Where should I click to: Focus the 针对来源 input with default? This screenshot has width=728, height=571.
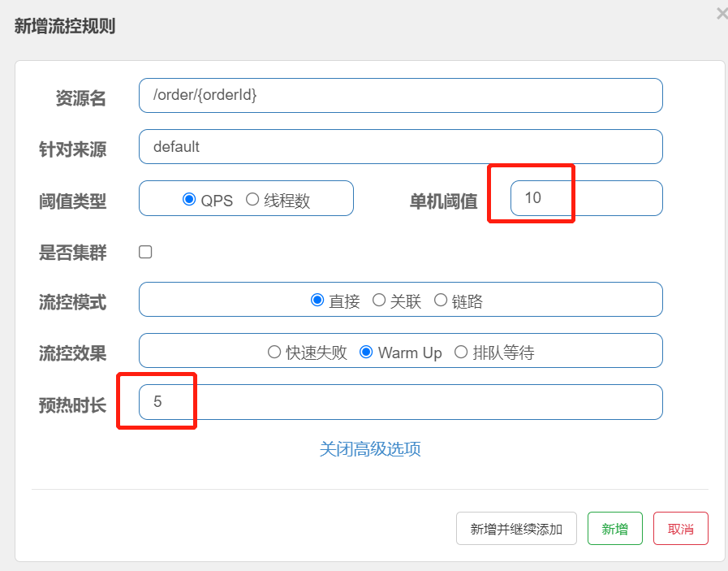point(401,146)
